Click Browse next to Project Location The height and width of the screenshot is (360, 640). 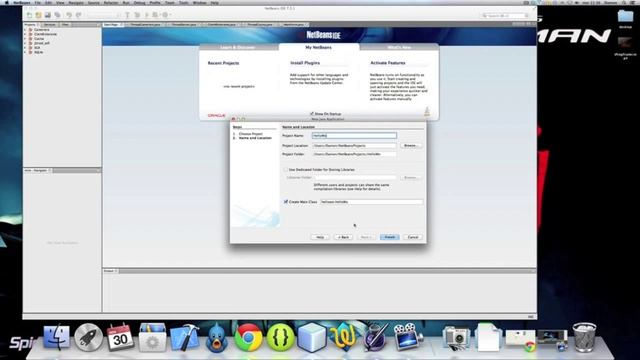[x=410, y=146]
